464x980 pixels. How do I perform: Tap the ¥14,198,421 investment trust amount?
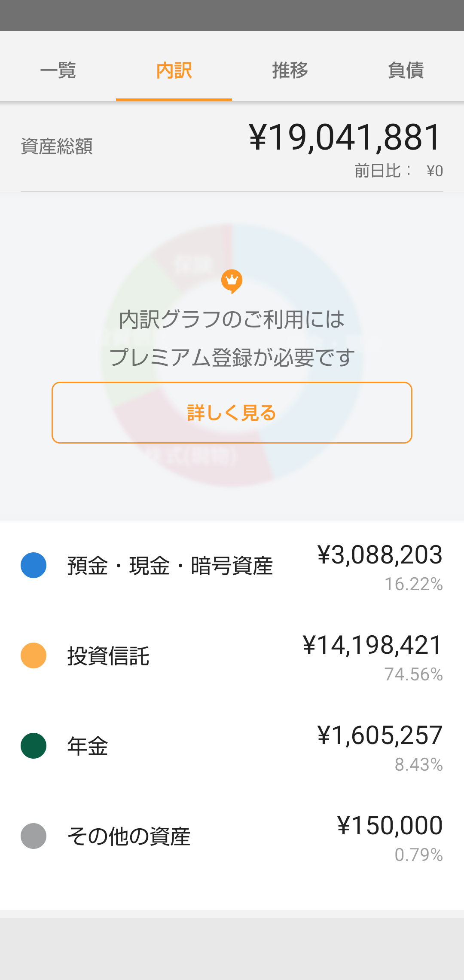372,645
